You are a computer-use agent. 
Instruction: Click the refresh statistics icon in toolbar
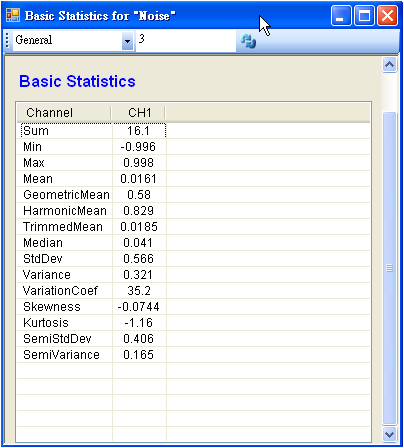tap(248, 41)
